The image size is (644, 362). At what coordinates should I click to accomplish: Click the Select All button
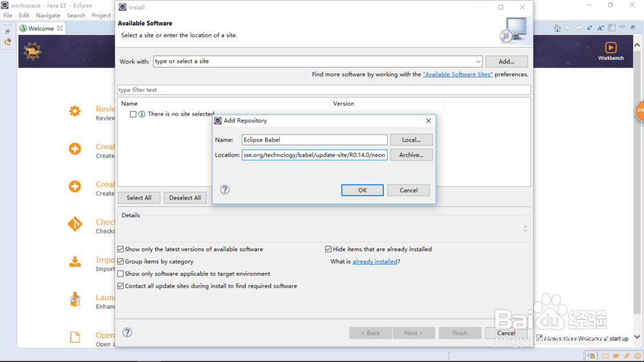[x=139, y=198]
